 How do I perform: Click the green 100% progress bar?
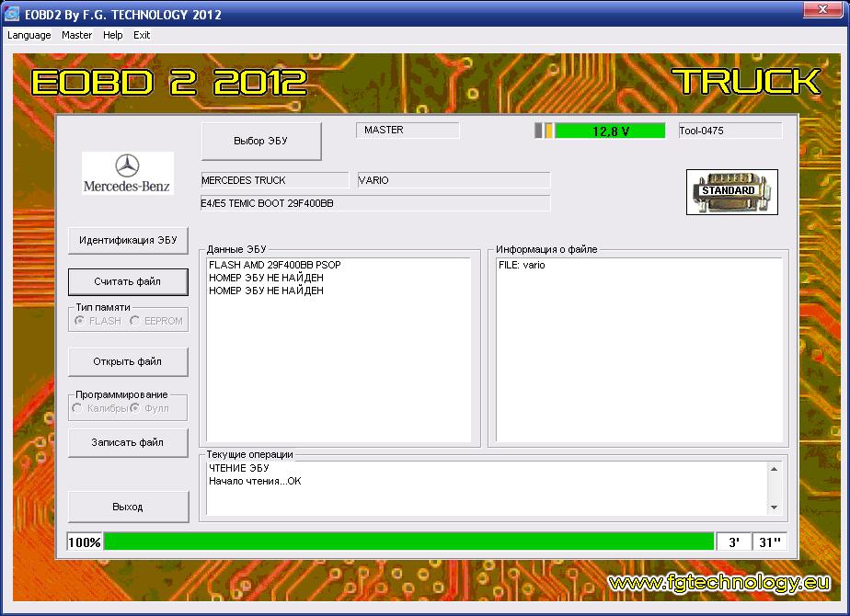coord(408,542)
